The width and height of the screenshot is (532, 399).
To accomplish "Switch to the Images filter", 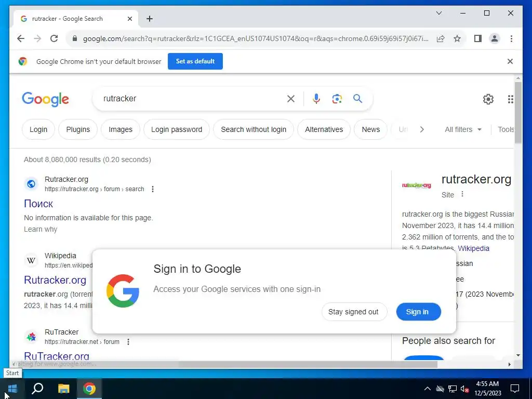I will tap(121, 129).
